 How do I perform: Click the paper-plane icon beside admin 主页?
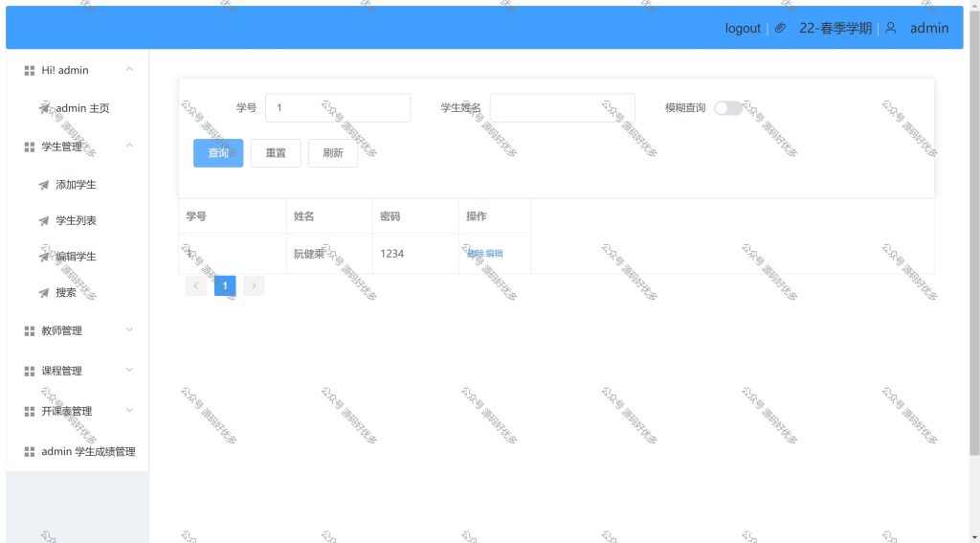(44, 109)
